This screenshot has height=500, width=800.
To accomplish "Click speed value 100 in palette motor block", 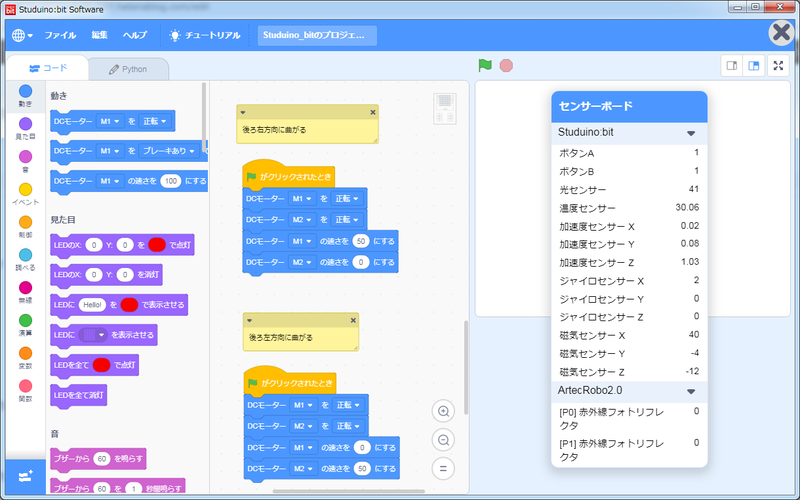I will 170,181.
